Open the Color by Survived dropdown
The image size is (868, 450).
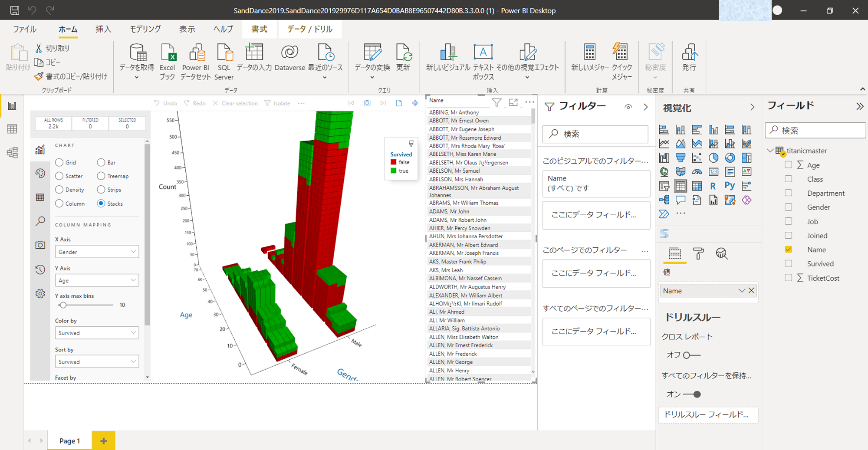[97, 333]
